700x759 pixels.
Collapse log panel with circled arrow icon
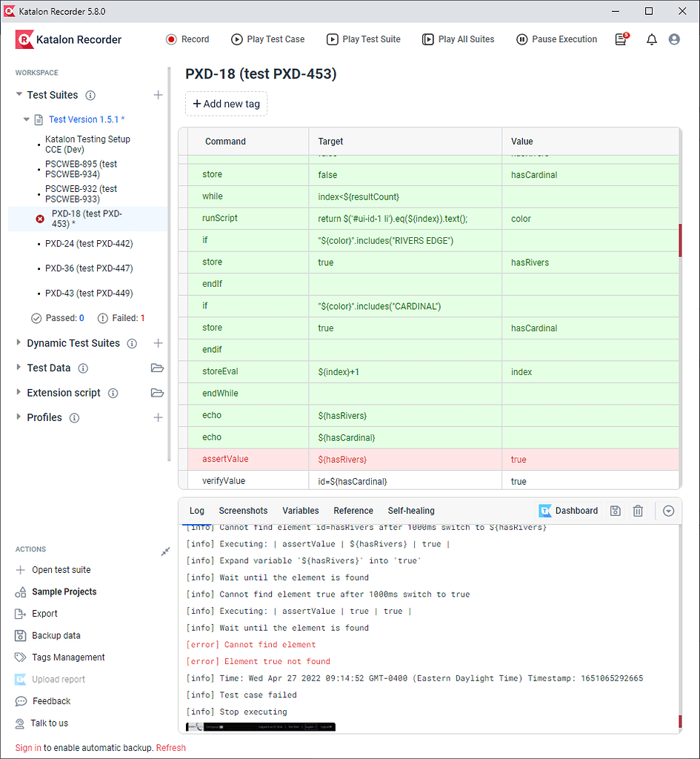coord(669,511)
